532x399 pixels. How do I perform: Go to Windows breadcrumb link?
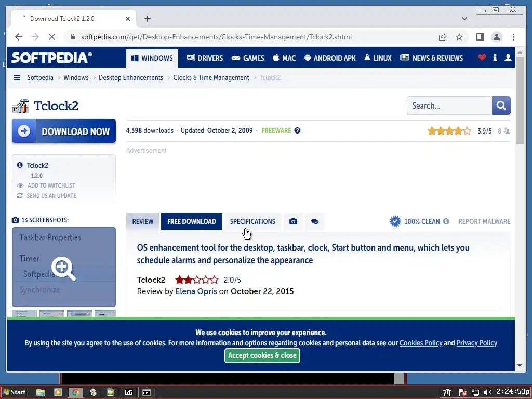tap(76, 78)
